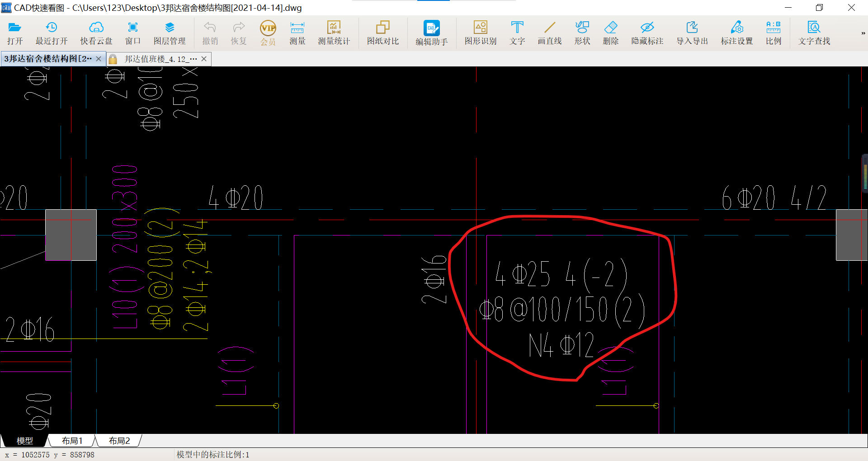Viewport: 868px width, 461px height.
Task: Click the 6⌀20 4/2 rebar label
Action: (x=774, y=198)
